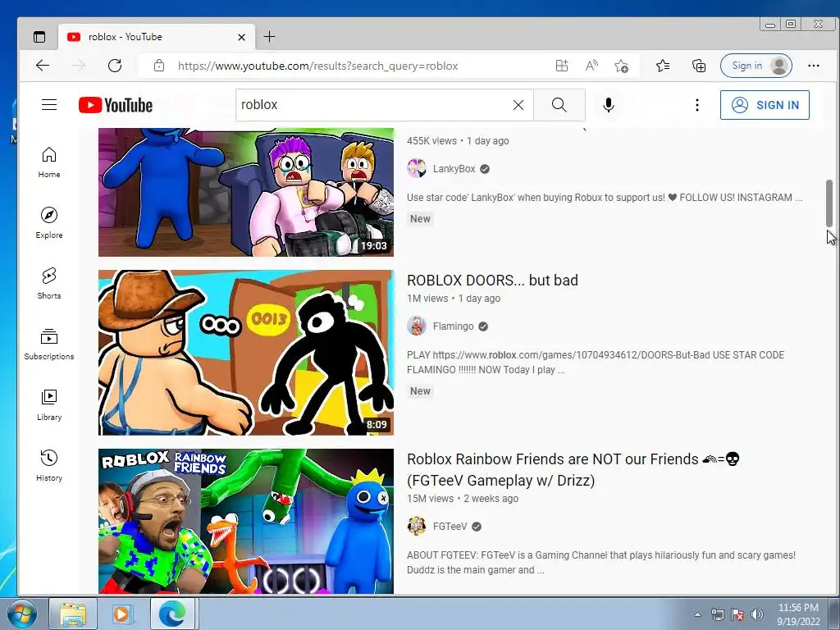Open Windows Media Player from taskbar
Viewport: 840px width, 630px height.
tap(123, 614)
